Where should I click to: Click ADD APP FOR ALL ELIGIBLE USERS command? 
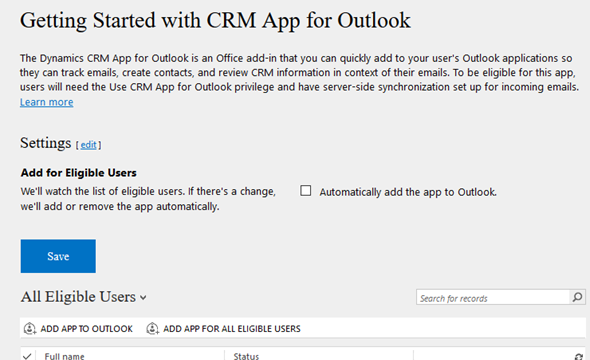tap(224, 328)
